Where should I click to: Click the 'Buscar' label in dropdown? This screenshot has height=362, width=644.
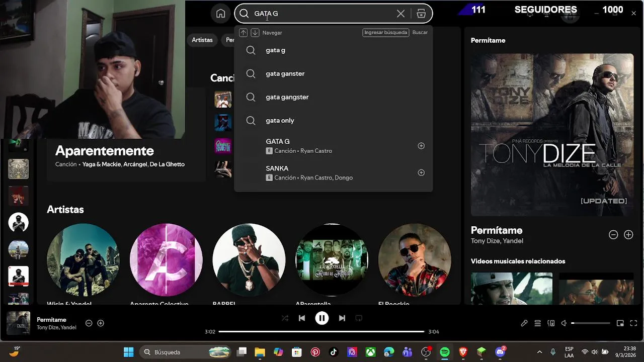(x=420, y=33)
